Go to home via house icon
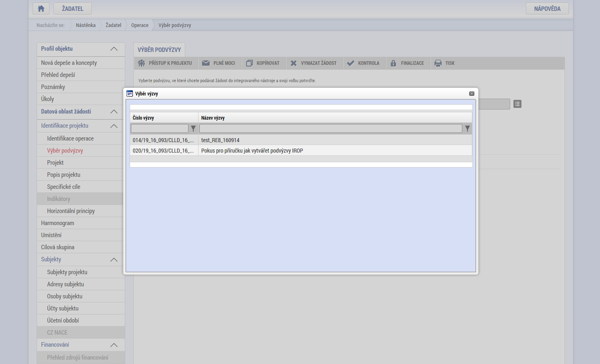The image size is (600, 364). [x=41, y=8]
